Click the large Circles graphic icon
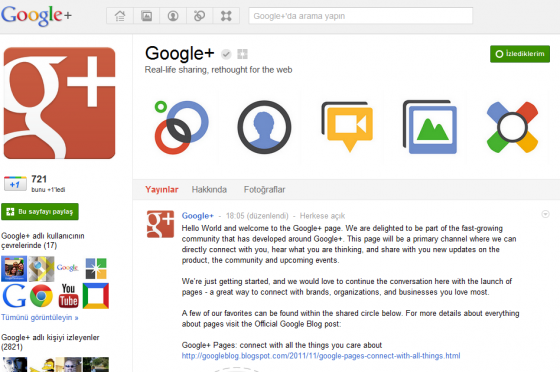The width and height of the screenshot is (560, 372). point(181,127)
